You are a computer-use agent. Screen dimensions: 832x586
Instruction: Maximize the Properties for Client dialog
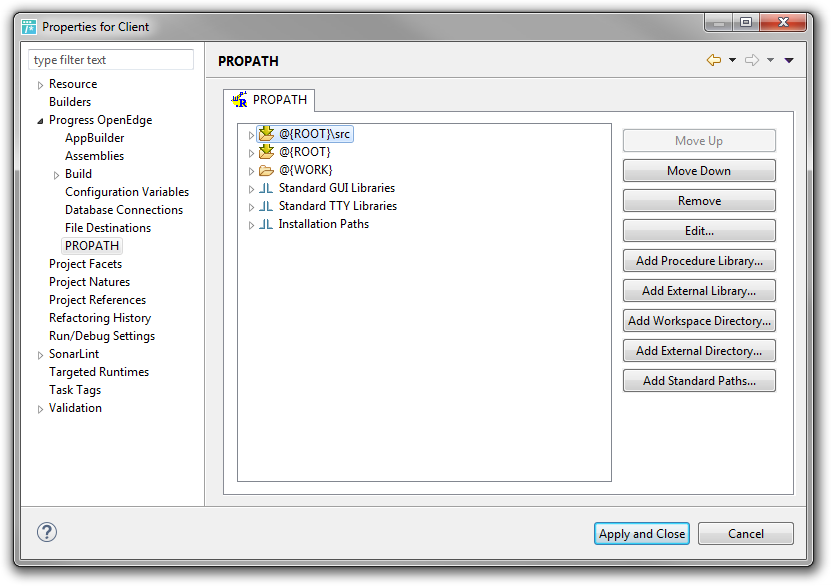click(746, 22)
